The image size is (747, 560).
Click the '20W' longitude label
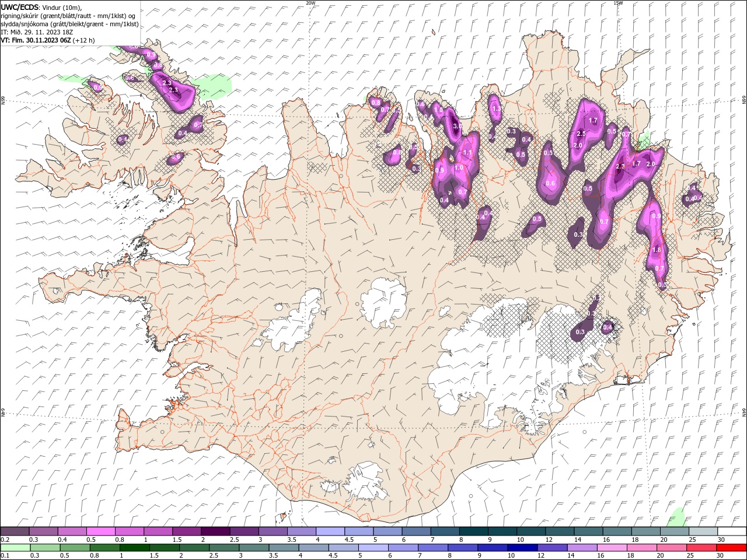point(310,3)
